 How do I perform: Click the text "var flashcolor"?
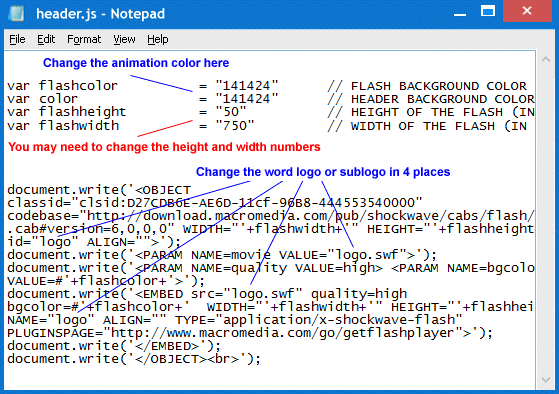[x=62, y=86]
